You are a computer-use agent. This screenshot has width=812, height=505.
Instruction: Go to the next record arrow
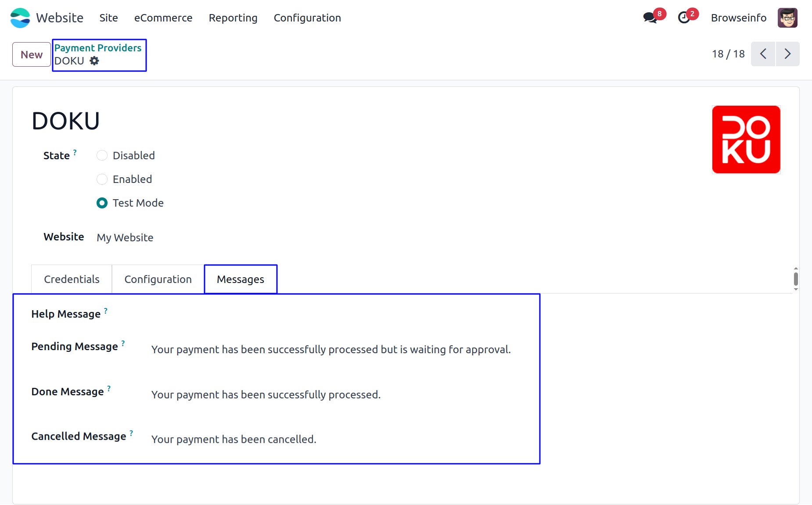pos(787,54)
